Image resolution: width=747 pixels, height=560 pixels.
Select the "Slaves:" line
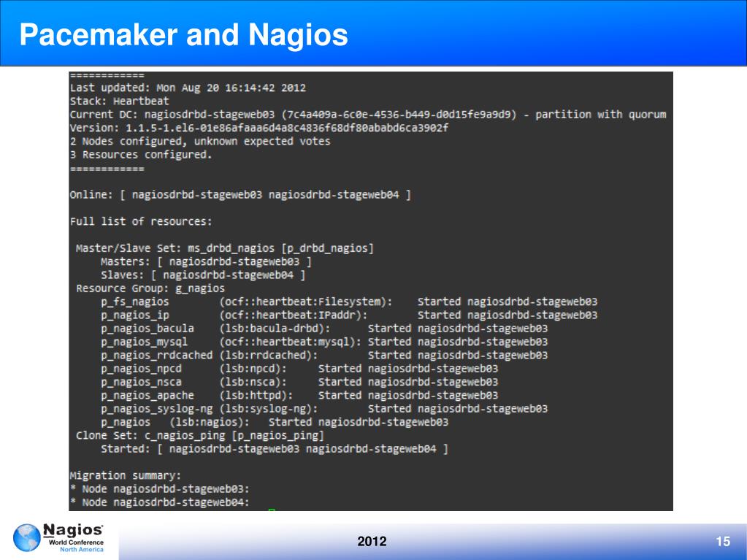click(x=203, y=275)
